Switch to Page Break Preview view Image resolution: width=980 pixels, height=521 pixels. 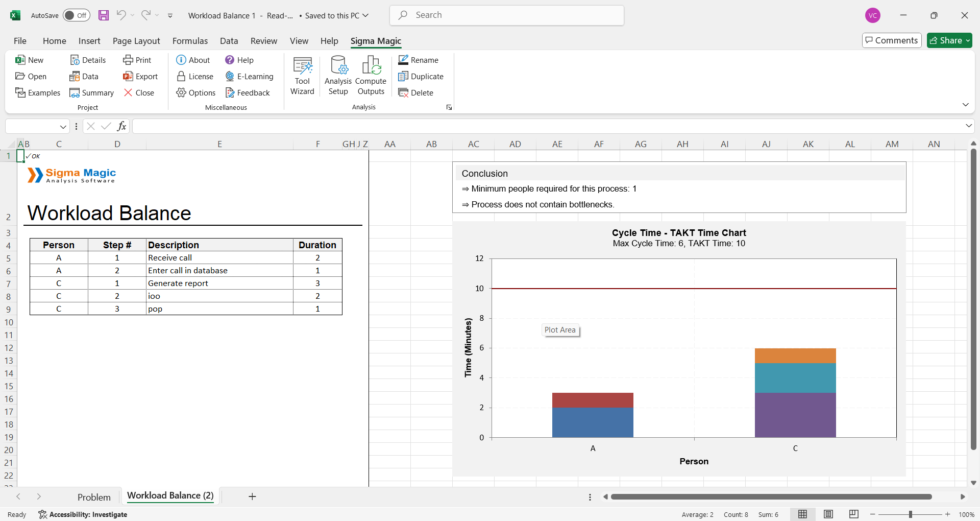pyautogui.click(x=854, y=514)
